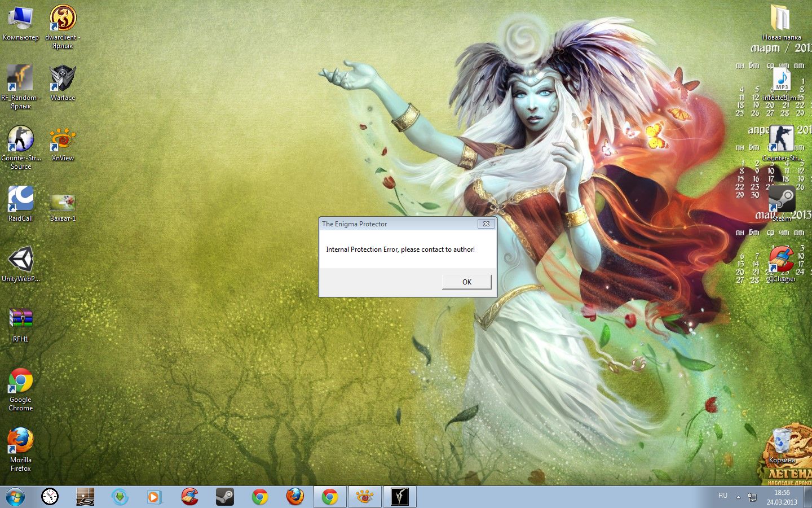Select the Захват-1 image file
Viewport: 812px width, 508px height.
(x=63, y=207)
